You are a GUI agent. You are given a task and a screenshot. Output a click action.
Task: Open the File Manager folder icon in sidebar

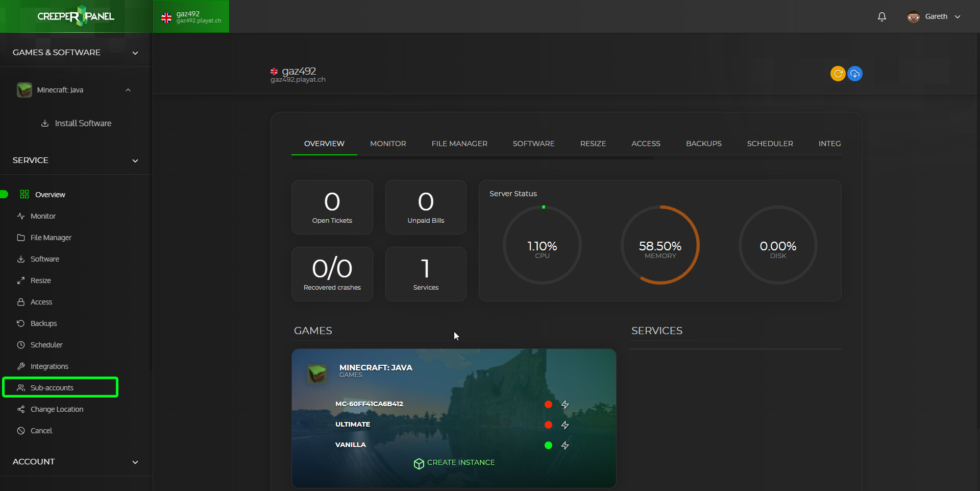click(21, 238)
